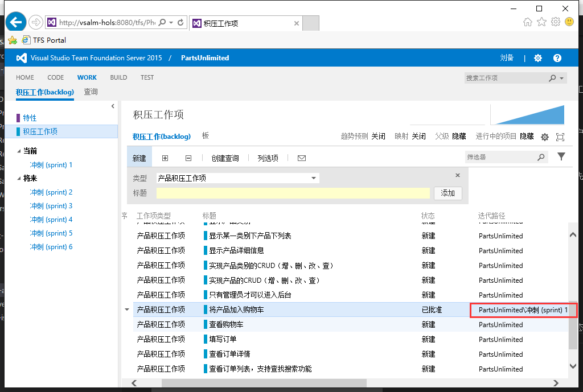Click the 添加 button
This screenshot has height=392, width=583.
[x=448, y=193]
